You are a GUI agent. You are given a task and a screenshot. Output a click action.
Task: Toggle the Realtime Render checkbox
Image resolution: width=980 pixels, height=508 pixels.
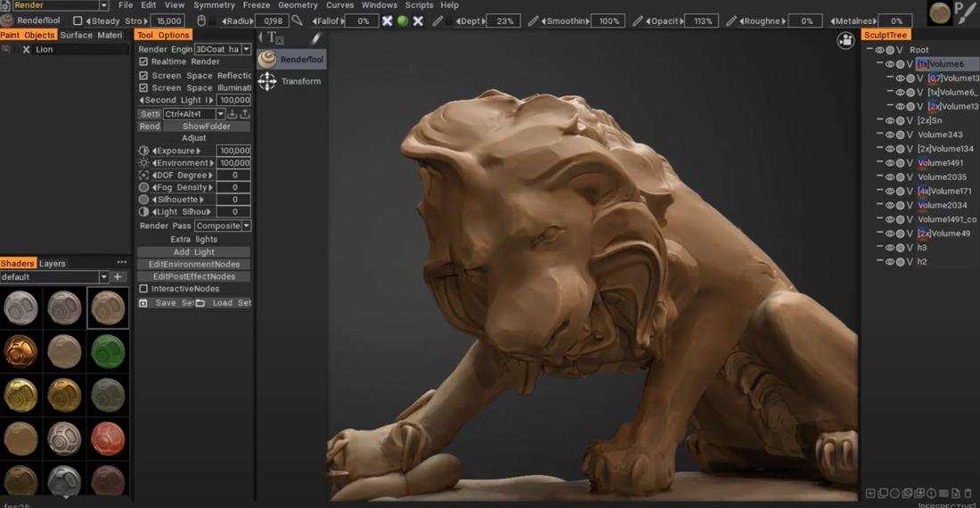(143, 61)
